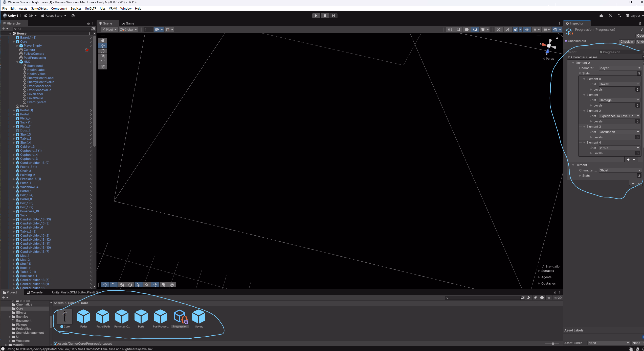Open Character class dropdown showing Ghost
This screenshot has height=351, width=644.
(619, 170)
